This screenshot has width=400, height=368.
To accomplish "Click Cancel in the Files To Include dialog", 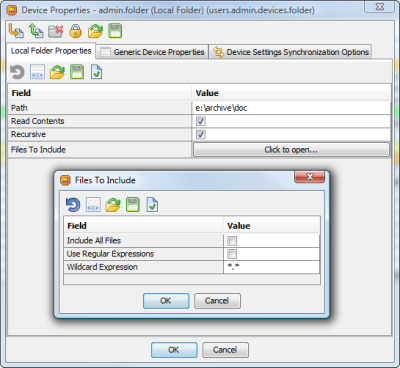I will coord(217,301).
